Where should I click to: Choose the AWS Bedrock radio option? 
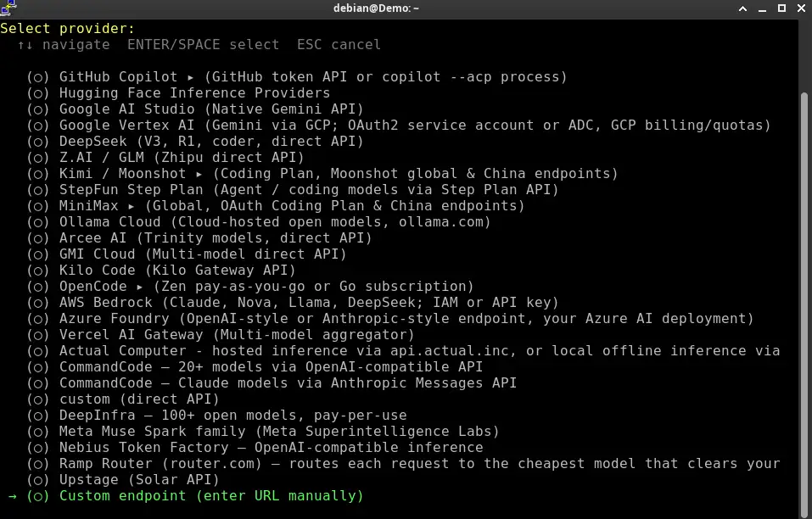point(38,303)
